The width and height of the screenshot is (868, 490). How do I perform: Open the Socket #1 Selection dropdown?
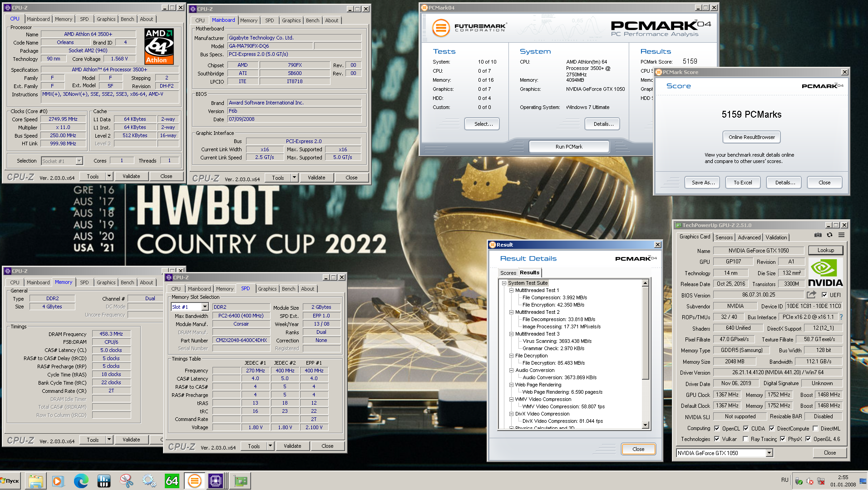click(x=79, y=161)
